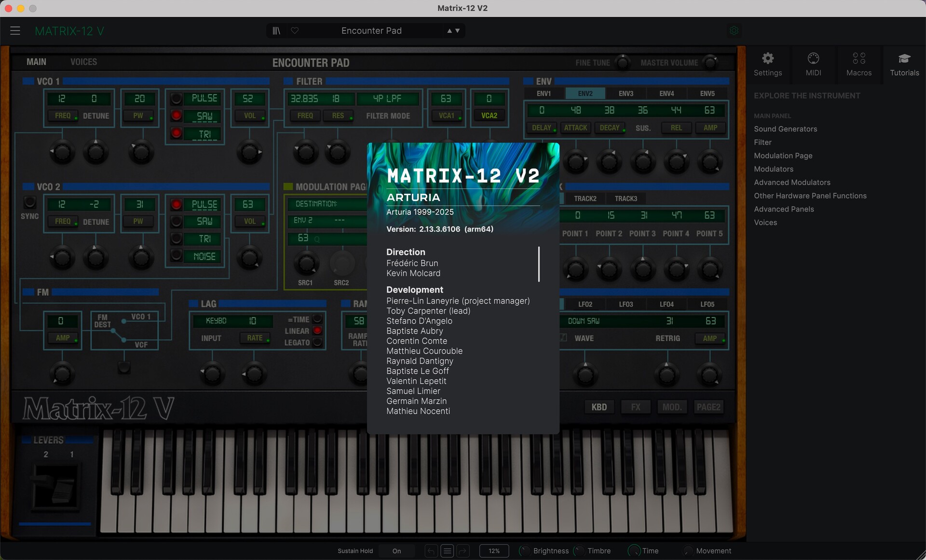This screenshot has height=560, width=926.
Task: Click the MOD. panel button
Action: (672, 407)
